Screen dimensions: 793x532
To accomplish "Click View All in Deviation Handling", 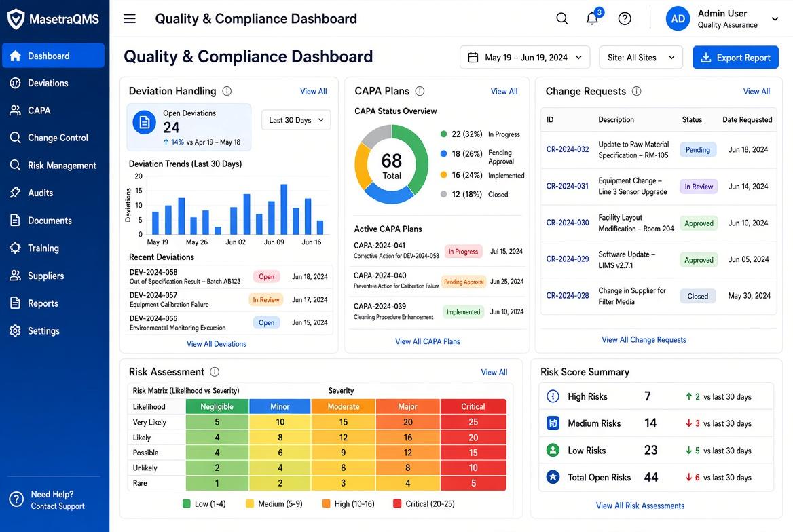I will (x=314, y=91).
